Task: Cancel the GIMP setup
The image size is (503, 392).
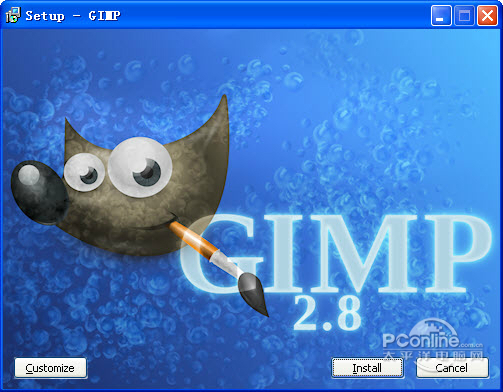Action: (452, 368)
